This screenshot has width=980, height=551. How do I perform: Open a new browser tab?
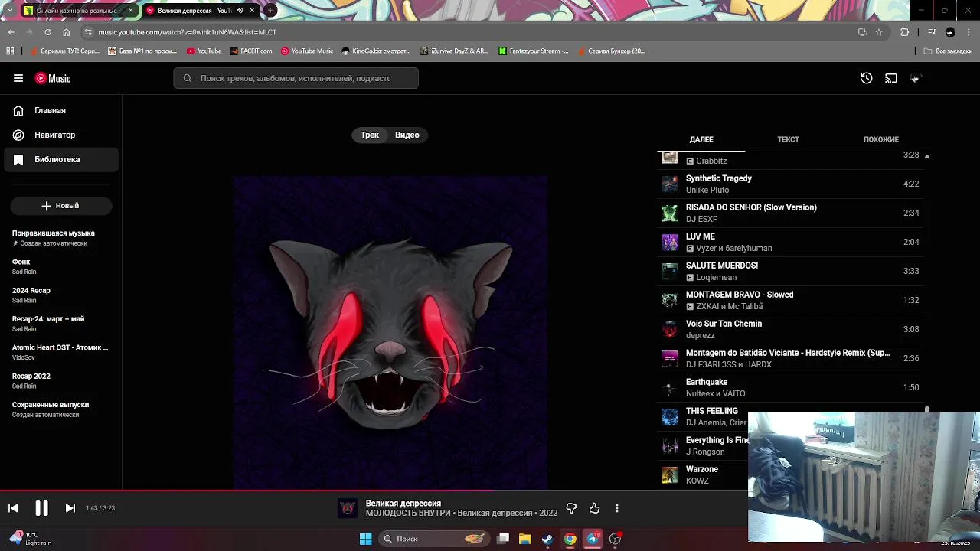pos(270,11)
